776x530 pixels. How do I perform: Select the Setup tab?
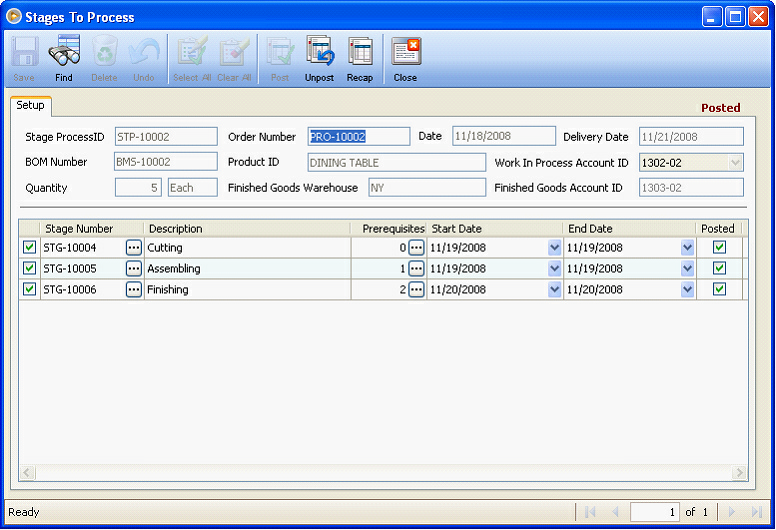point(29,106)
